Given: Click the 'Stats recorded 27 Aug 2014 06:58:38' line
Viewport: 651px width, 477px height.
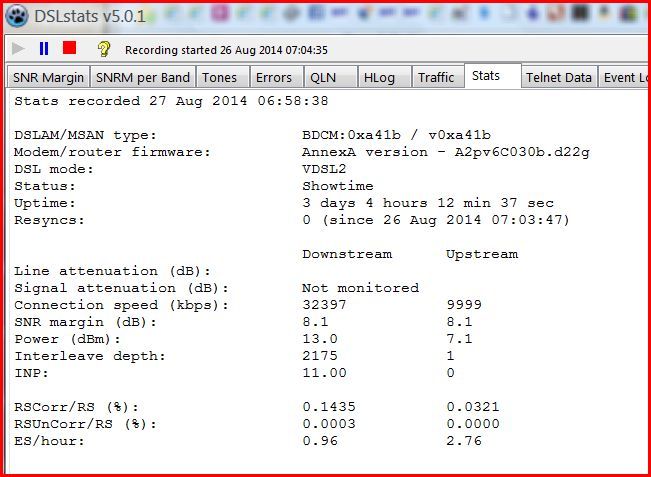Looking at the screenshot, I should coord(171,101).
